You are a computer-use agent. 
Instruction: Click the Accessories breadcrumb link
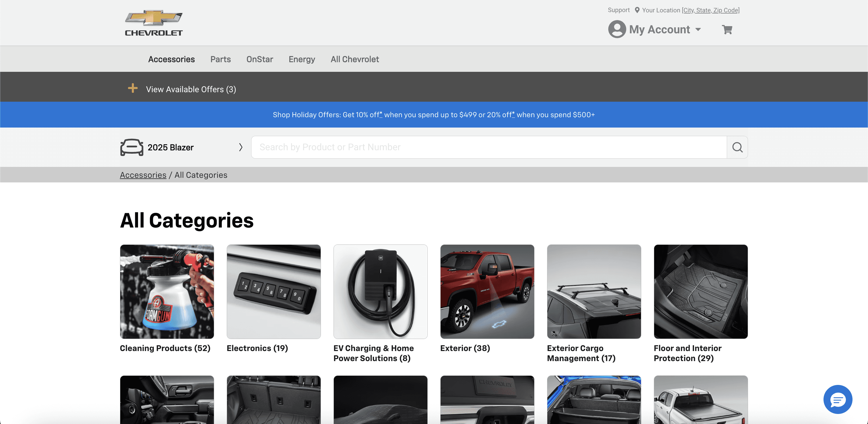click(x=143, y=175)
